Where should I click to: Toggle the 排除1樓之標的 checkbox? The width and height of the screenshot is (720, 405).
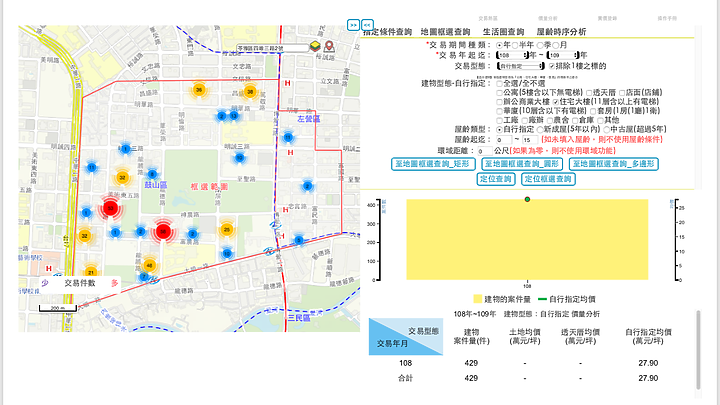[x=552, y=66]
